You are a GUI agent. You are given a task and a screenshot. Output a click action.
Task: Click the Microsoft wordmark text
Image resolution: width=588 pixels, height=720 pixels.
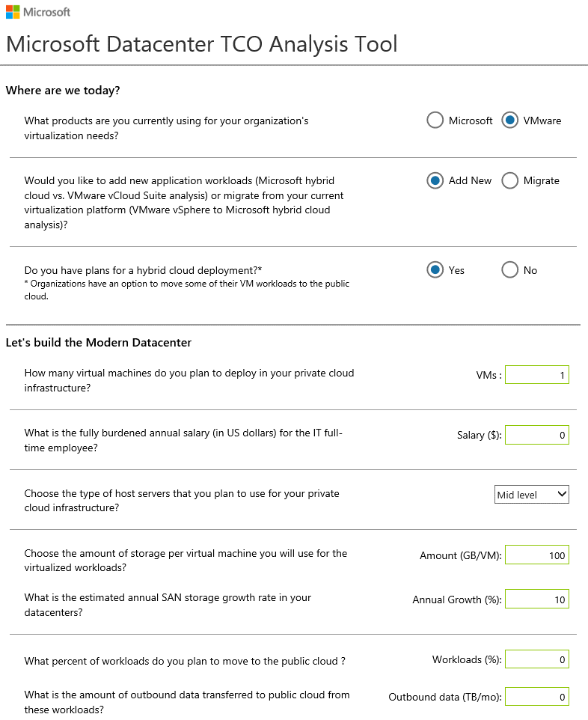tap(47, 12)
